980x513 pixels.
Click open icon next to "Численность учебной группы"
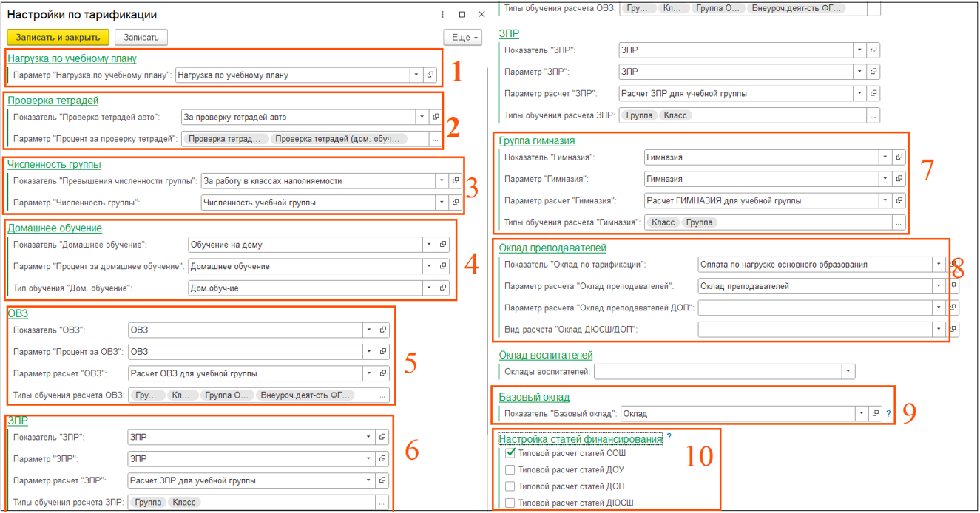pos(455,203)
